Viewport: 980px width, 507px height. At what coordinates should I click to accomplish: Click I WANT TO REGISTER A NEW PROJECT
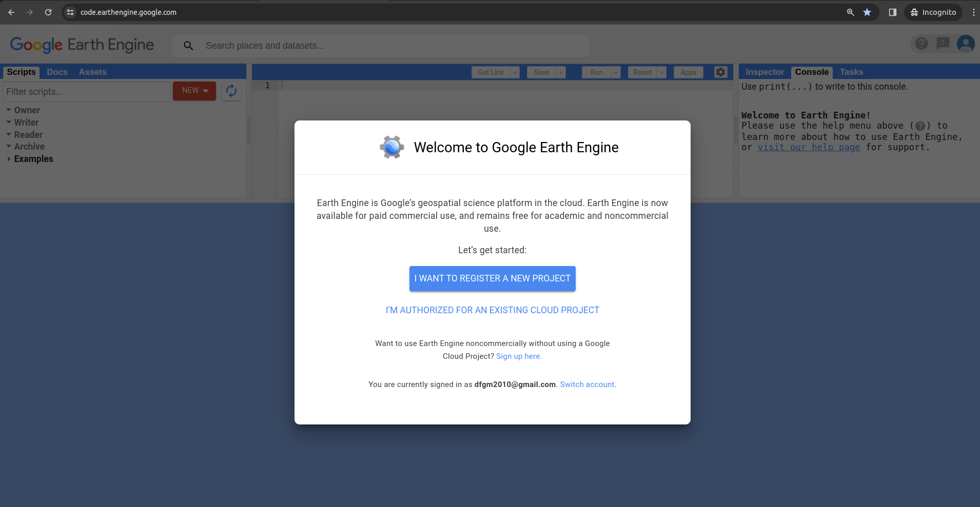click(x=492, y=278)
